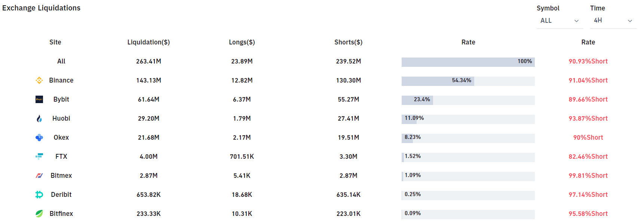The height and width of the screenshot is (223, 644).
Task: Click the Site column header
Action: [x=55, y=42]
